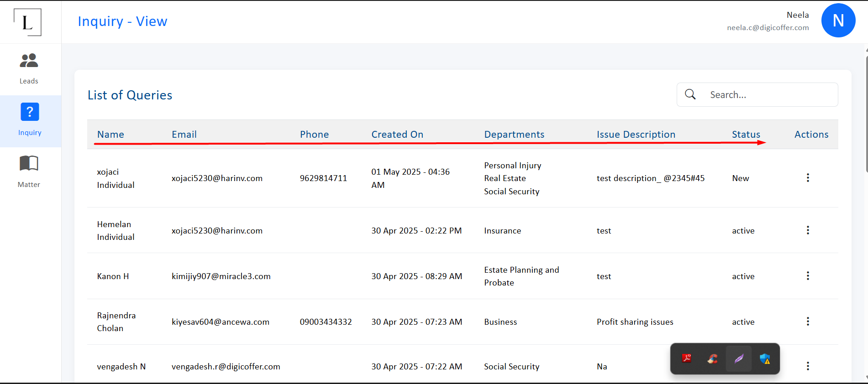Click the List of Queries heading

point(130,95)
